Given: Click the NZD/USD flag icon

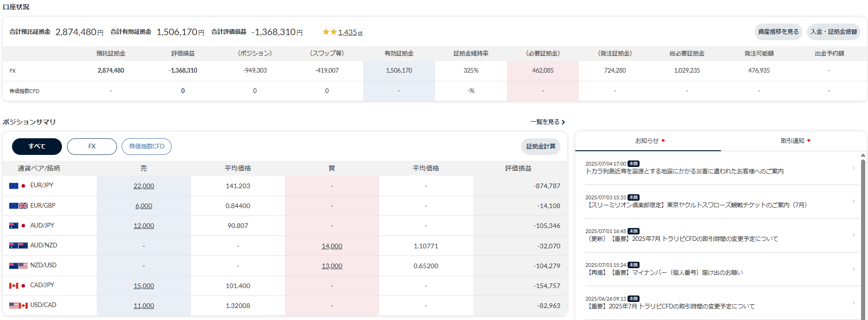Looking at the screenshot, I should tap(18, 266).
